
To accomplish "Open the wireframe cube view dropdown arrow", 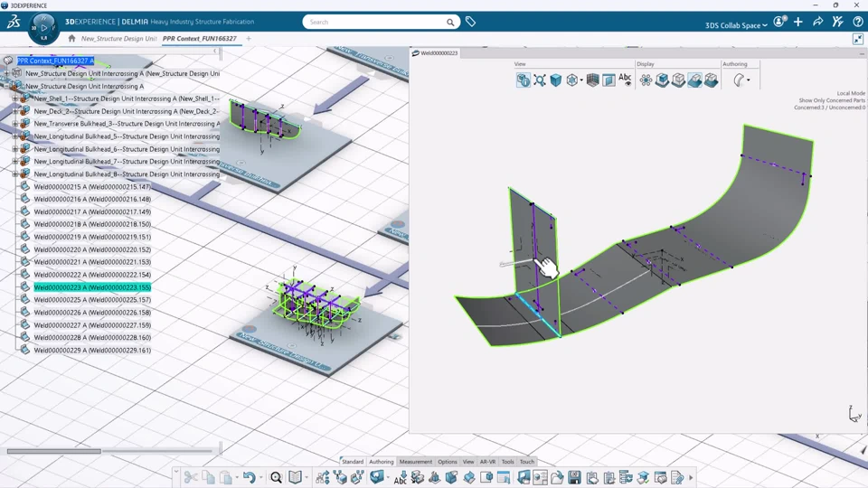I will pos(581,80).
